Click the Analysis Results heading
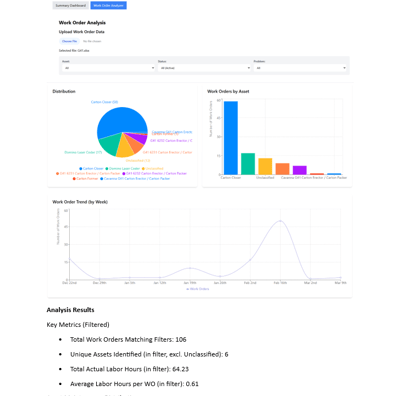The image size is (400, 396). point(70,310)
